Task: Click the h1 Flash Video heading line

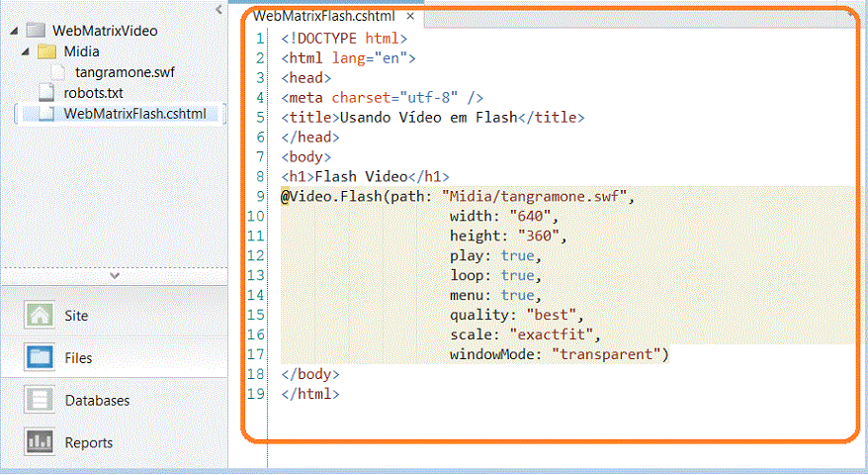Action: coord(365,177)
